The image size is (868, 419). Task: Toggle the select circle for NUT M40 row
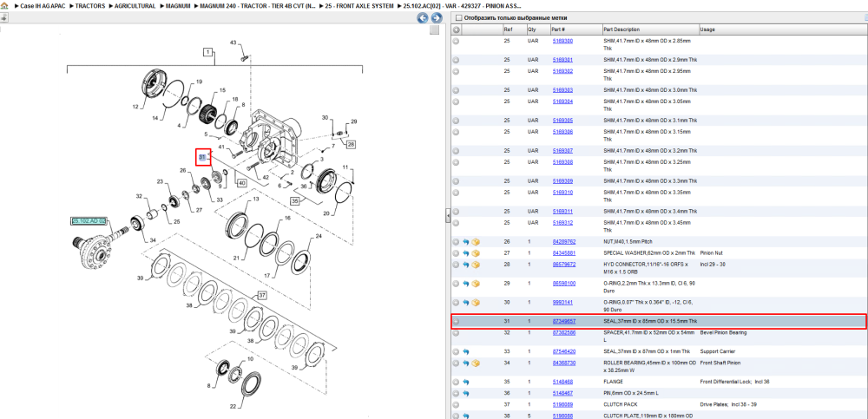click(457, 242)
